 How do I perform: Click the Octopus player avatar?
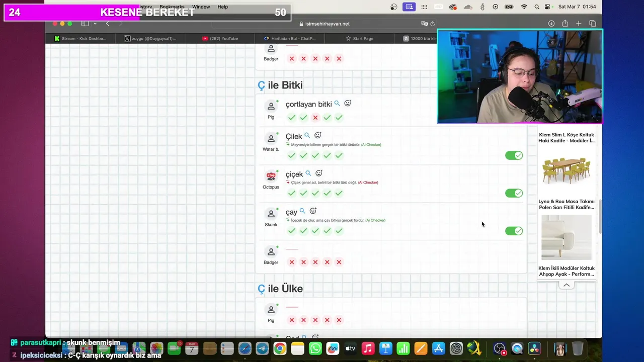271,176
